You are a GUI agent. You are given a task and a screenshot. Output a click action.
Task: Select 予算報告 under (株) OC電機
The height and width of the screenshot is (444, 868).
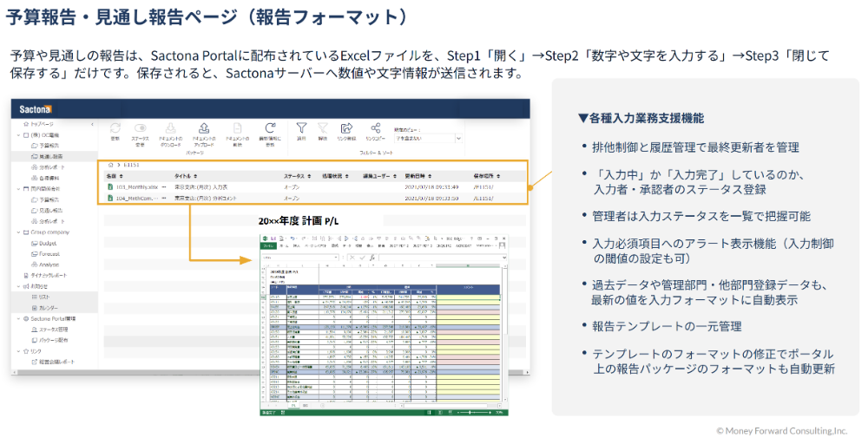(48, 146)
